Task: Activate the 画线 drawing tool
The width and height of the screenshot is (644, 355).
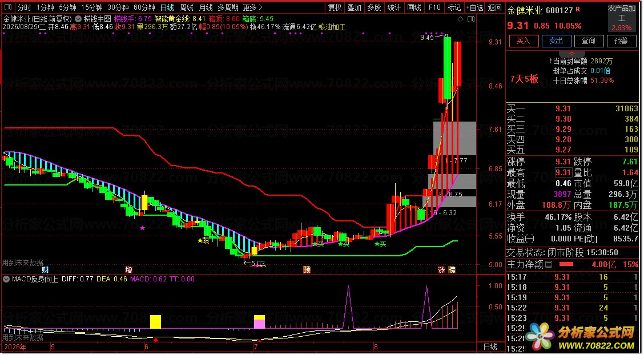Action: [414, 7]
